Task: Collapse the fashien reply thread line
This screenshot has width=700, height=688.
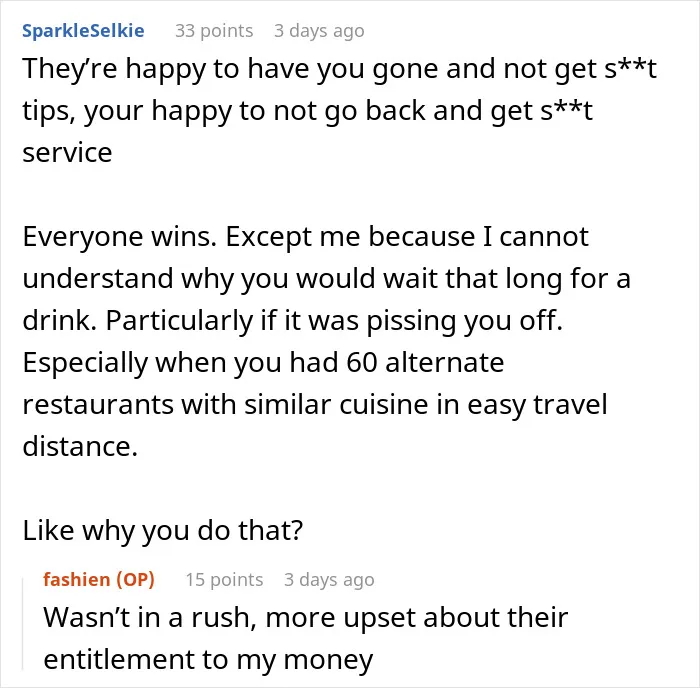Action: tap(23, 623)
